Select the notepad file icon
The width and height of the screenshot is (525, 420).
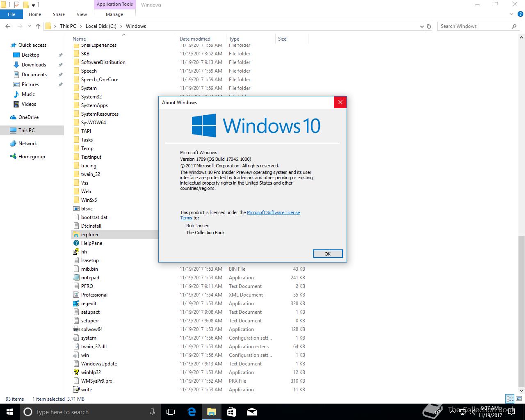coord(76,278)
